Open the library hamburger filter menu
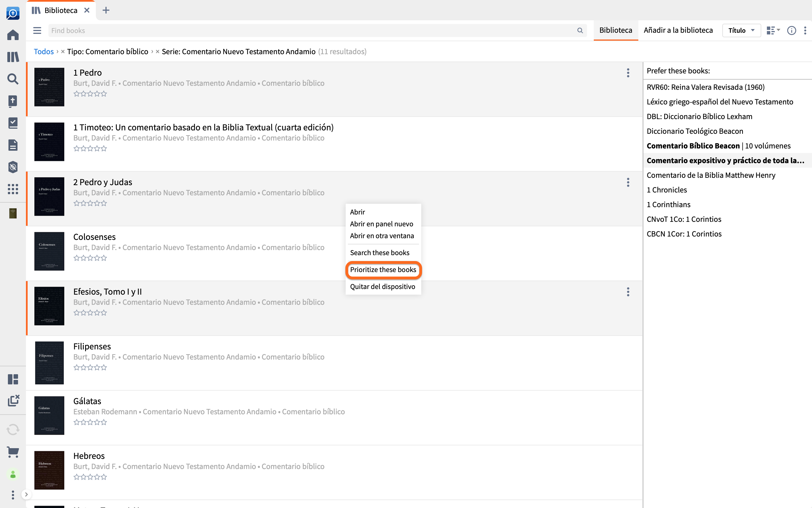Image resolution: width=812 pixels, height=508 pixels. [37, 30]
